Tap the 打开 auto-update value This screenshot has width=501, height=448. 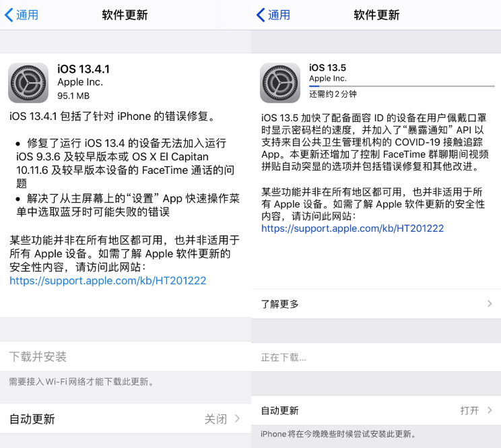pos(469,410)
